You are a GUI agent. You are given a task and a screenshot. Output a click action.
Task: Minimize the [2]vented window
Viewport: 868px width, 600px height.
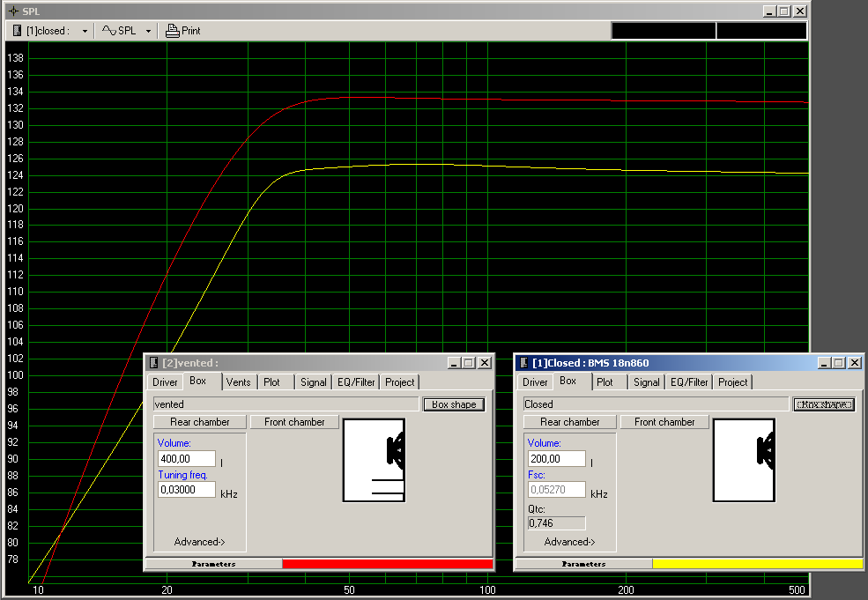(454, 363)
